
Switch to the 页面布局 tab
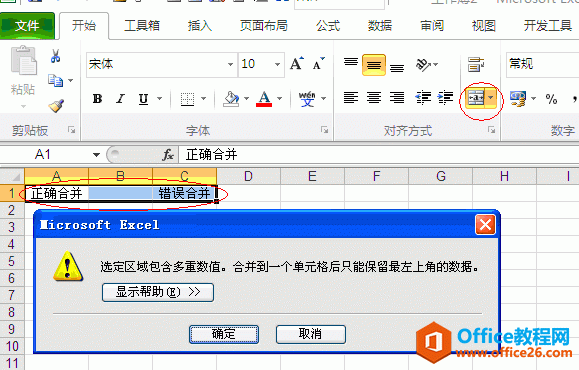pyautogui.click(x=264, y=25)
